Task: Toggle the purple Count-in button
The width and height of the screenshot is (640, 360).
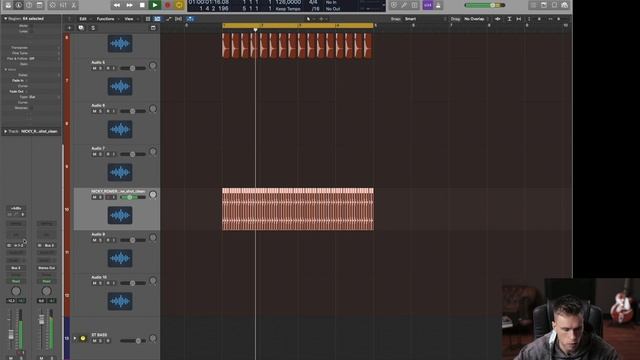Action: (x=428, y=5)
